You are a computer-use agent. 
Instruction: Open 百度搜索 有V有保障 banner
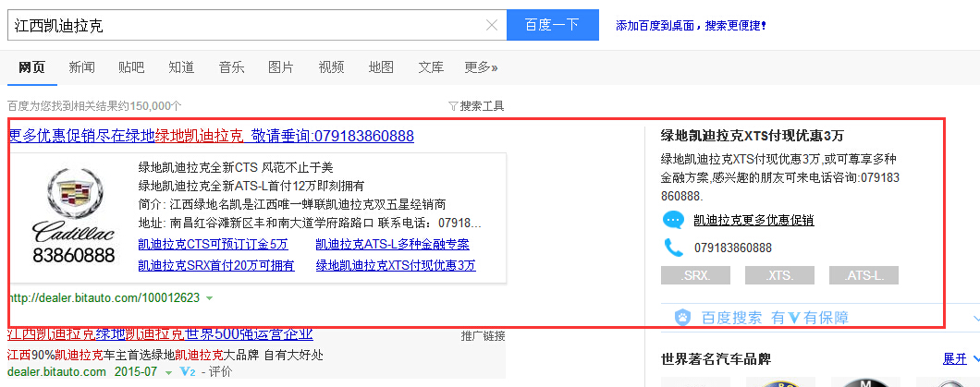pyautogui.click(x=775, y=318)
